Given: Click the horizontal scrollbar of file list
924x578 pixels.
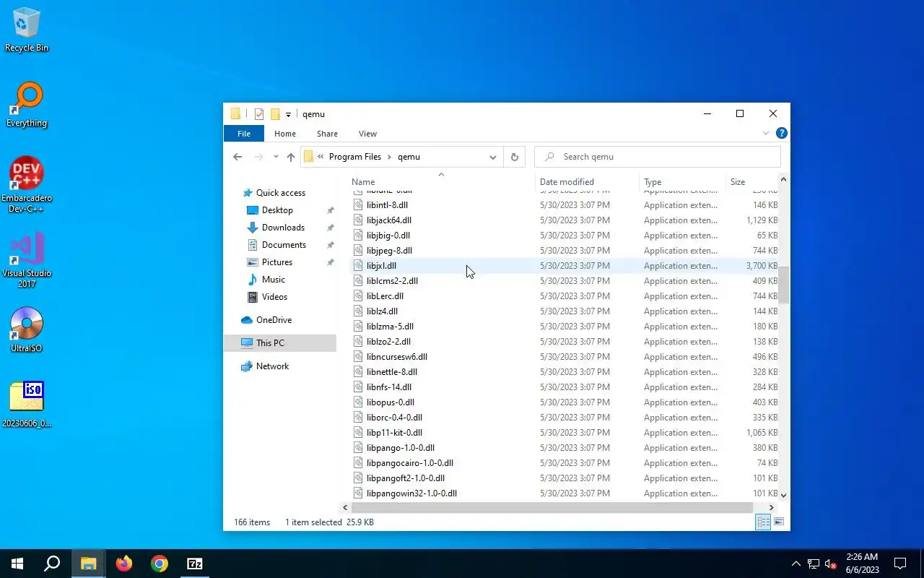Looking at the screenshot, I should click(552, 508).
